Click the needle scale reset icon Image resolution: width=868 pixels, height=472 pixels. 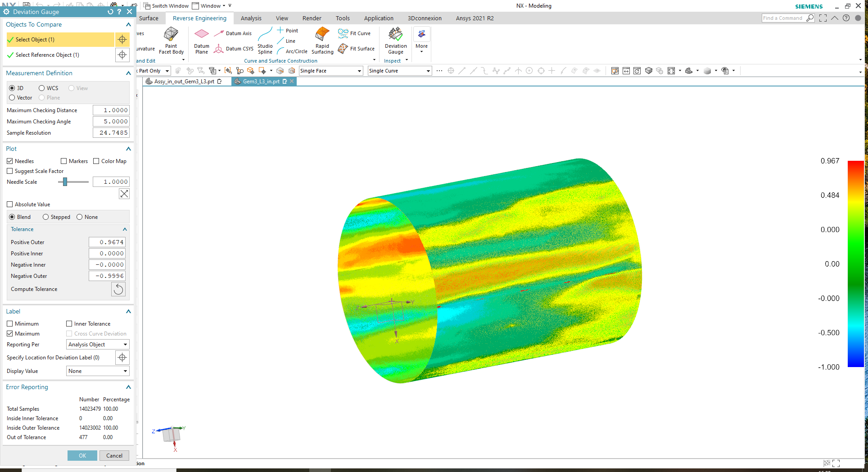pyautogui.click(x=124, y=194)
